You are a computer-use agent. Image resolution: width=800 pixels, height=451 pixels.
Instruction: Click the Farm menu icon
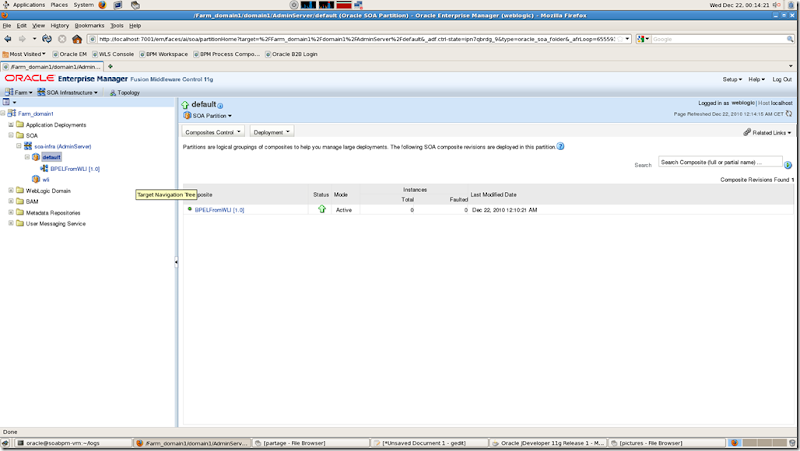[9, 92]
